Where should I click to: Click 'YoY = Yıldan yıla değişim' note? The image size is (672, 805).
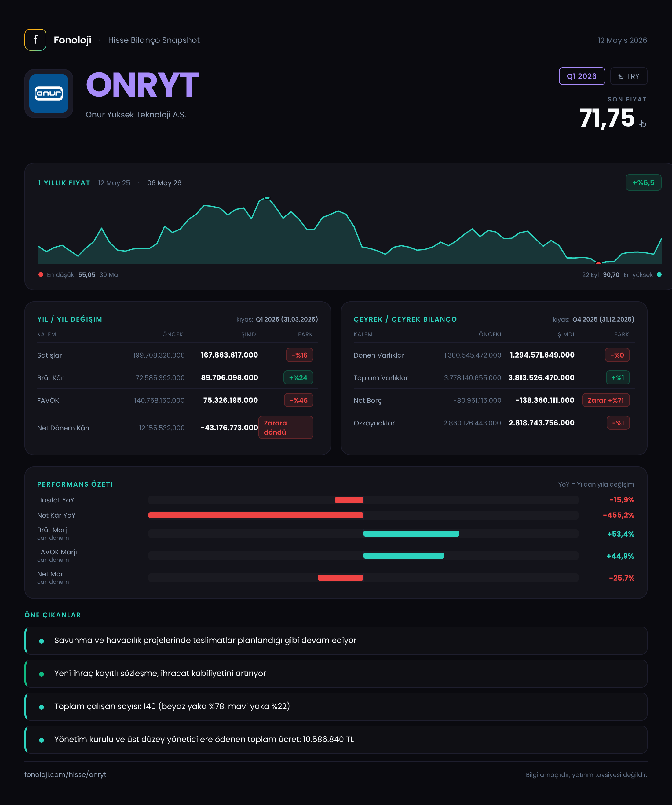[x=596, y=484]
